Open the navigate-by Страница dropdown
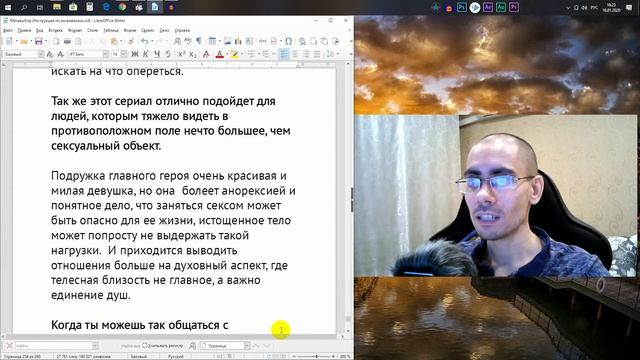Screen dimensions: 640x360 pos(247,346)
